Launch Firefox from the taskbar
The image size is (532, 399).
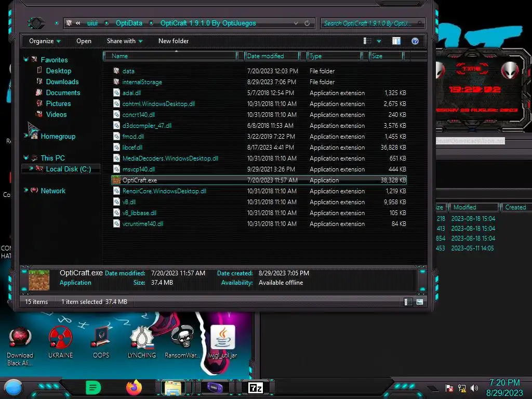click(134, 388)
